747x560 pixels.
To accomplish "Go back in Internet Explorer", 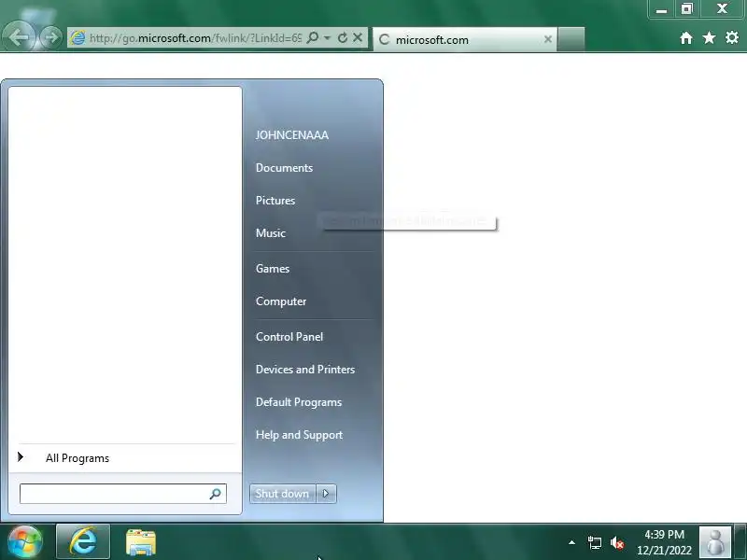I will (x=19, y=37).
